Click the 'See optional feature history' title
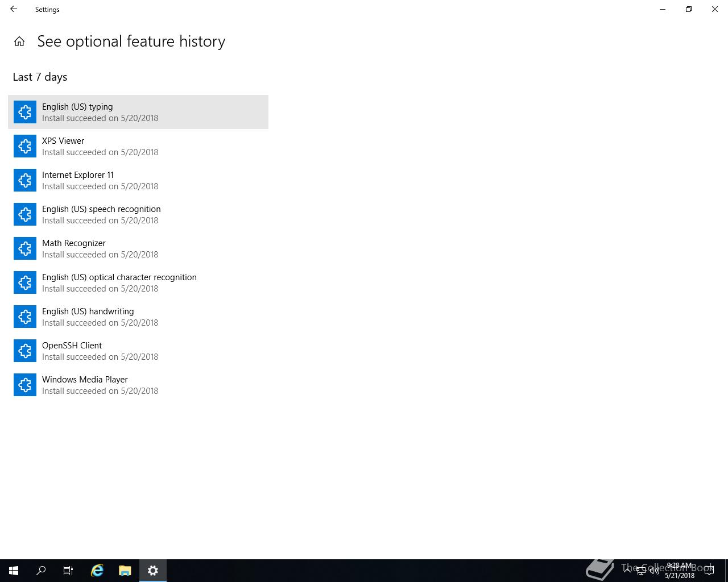 click(x=131, y=41)
